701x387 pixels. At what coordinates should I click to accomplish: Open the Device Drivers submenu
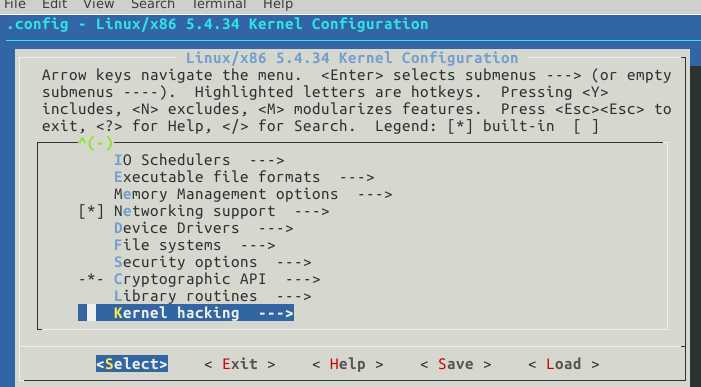pos(203,228)
